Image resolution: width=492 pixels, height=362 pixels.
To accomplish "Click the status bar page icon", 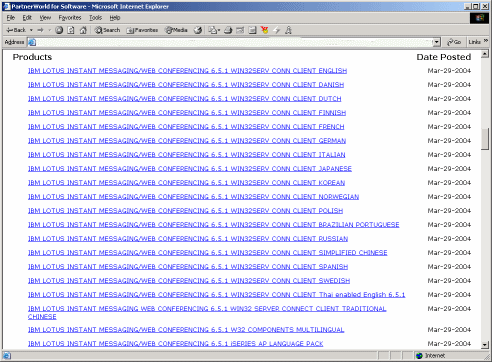I will coord(7,356).
